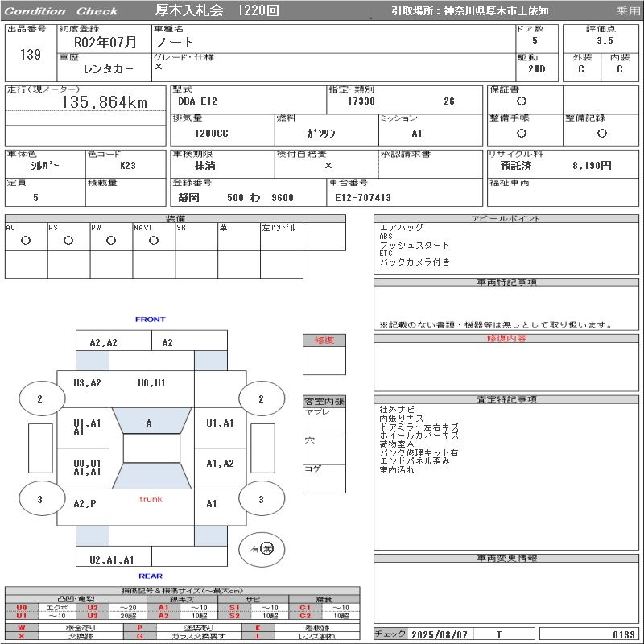Select the displacement 1200CC
The width and height of the screenshot is (644, 644).
pyautogui.click(x=211, y=134)
